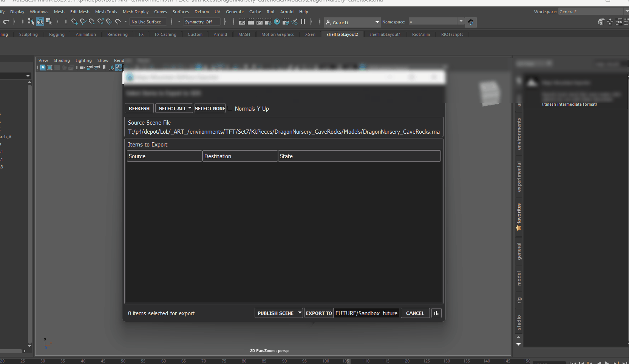Open SELECT ALL dropdown arrow
The height and width of the screenshot is (364, 629).
pyautogui.click(x=190, y=108)
